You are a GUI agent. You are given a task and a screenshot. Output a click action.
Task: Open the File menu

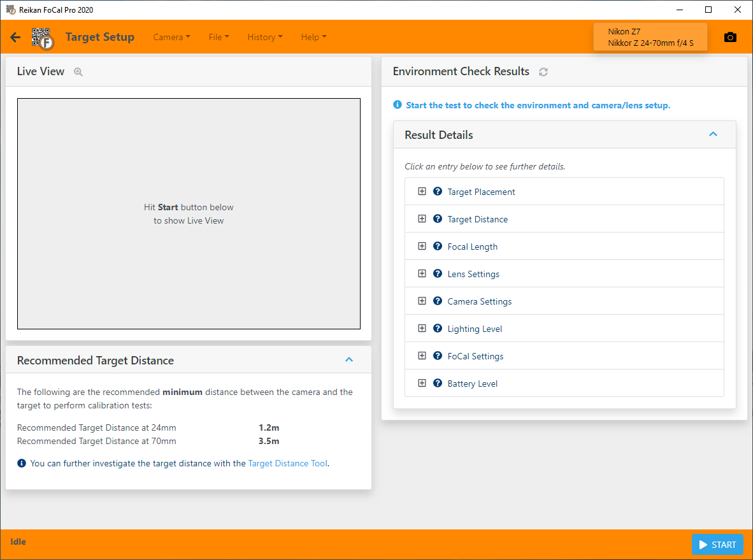[x=219, y=37]
